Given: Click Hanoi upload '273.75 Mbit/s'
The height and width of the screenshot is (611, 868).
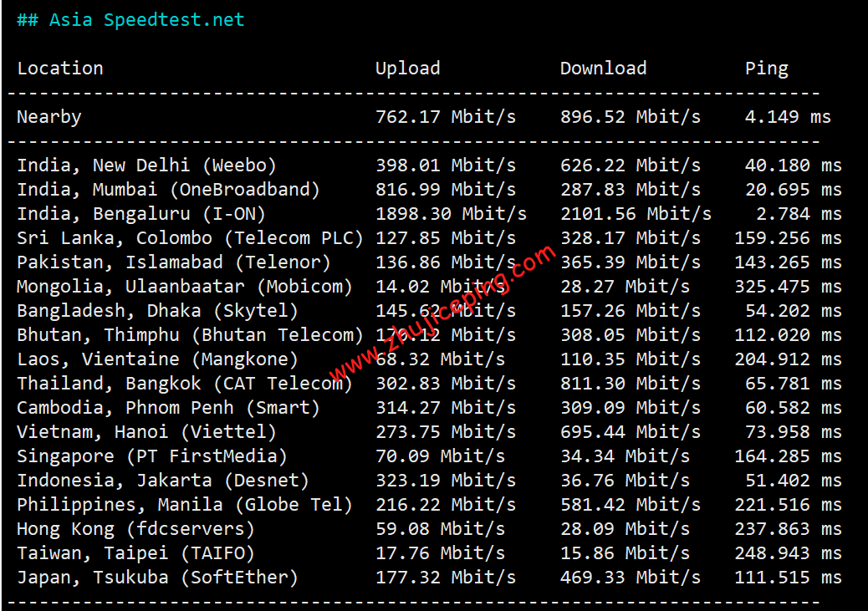Looking at the screenshot, I should 446,431.
